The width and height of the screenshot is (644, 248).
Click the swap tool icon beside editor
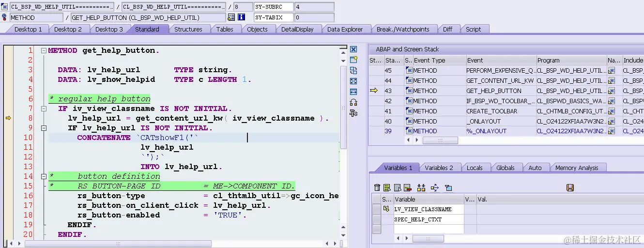[353, 71]
